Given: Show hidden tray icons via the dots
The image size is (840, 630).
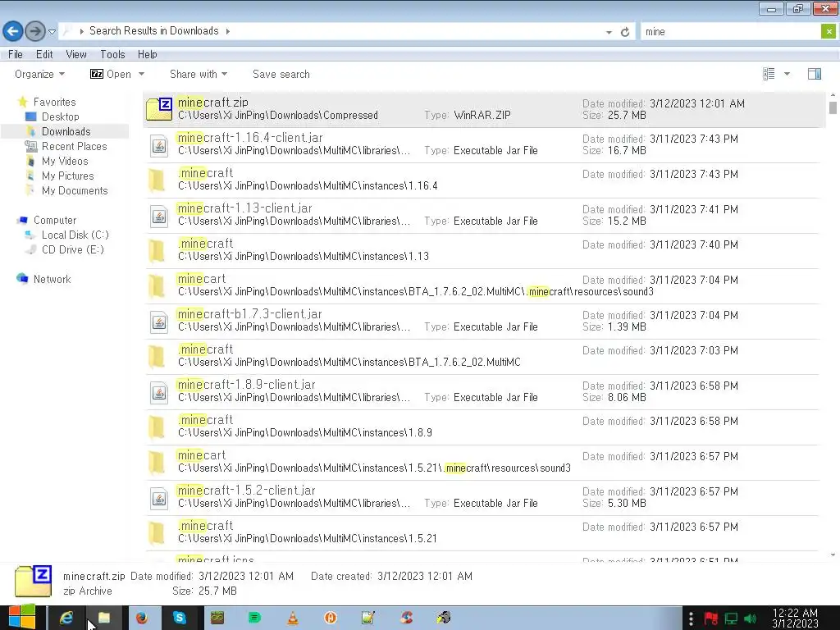Looking at the screenshot, I should 691,619.
